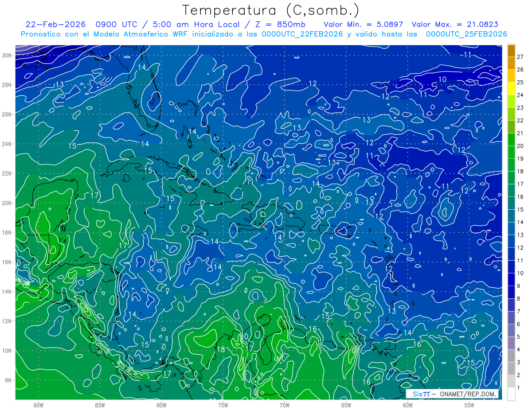Click the "18" contour label on the map

tap(220, 349)
